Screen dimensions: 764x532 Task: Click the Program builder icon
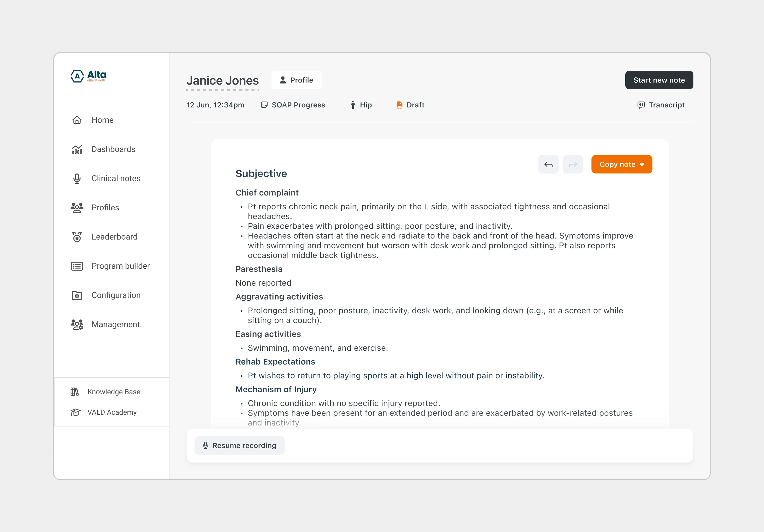[x=76, y=266]
